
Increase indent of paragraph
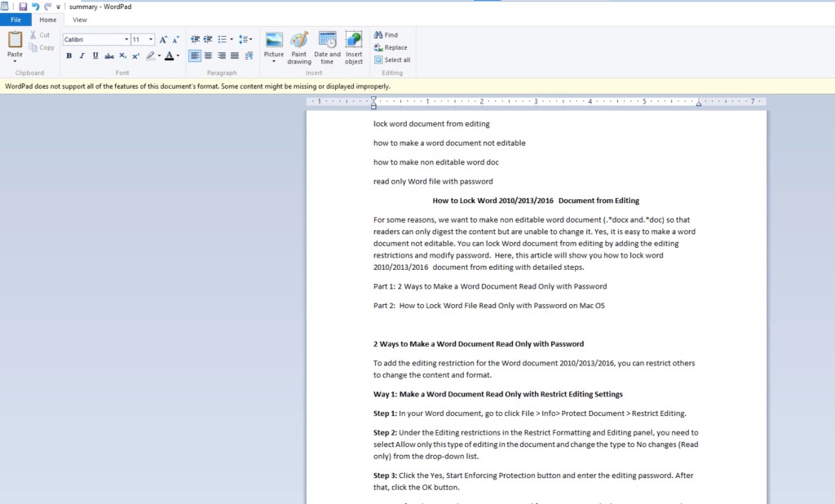coord(208,39)
